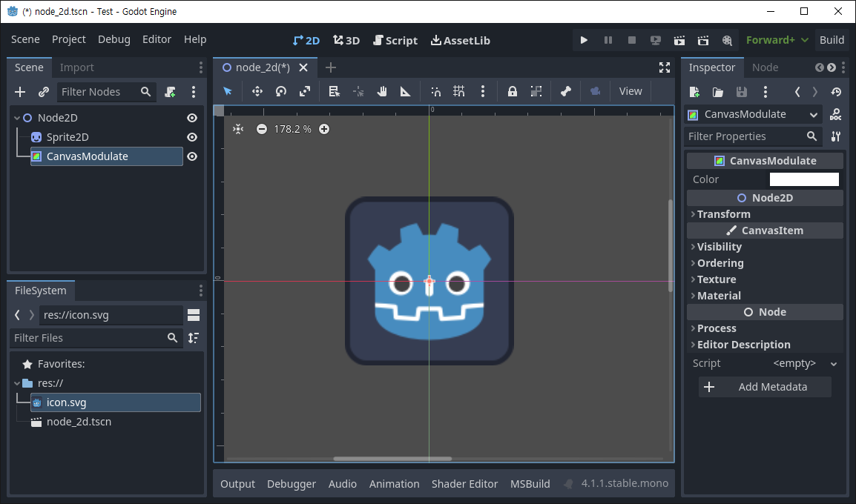Viewport: 856px width, 504px height.
Task: Open the Shader Editor bottom panel
Action: click(464, 484)
